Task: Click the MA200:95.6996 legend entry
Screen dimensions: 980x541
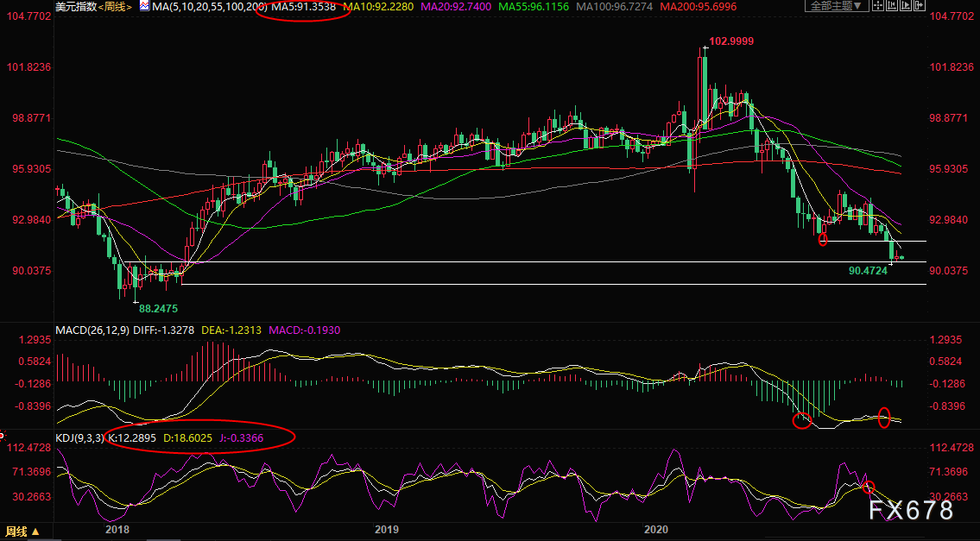Action: click(699, 7)
